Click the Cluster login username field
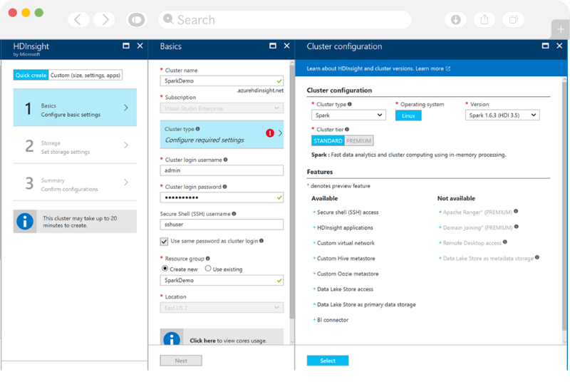Viewport: 570px width, 392px height. pos(222,170)
